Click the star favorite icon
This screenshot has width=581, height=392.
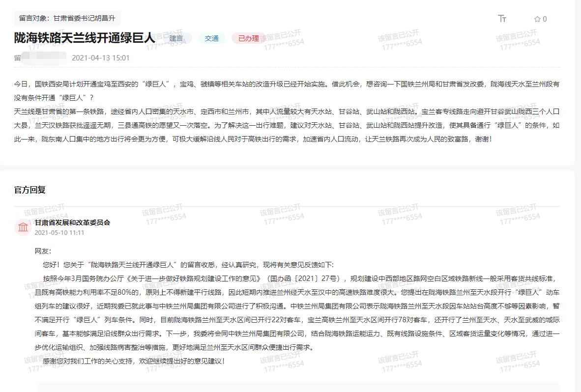click(x=537, y=19)
